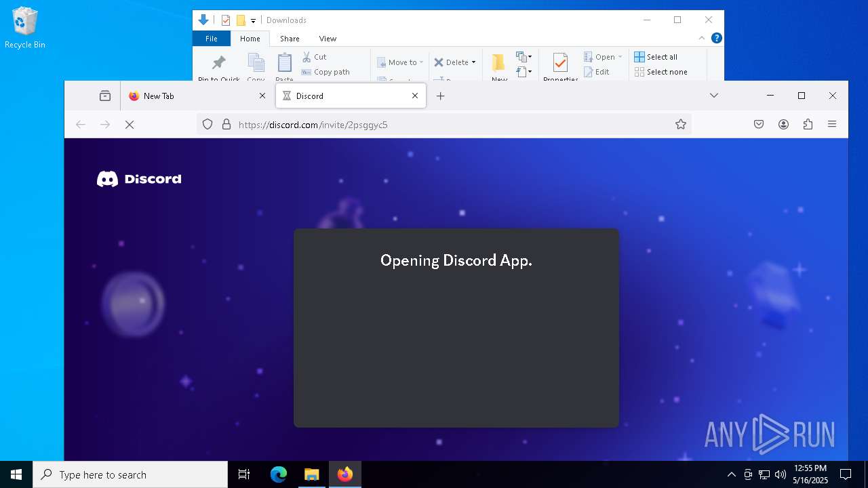Open Firefox account menu
Image resolution: width=868 pixels, height=488 pixels.
[x=783, y=124]
